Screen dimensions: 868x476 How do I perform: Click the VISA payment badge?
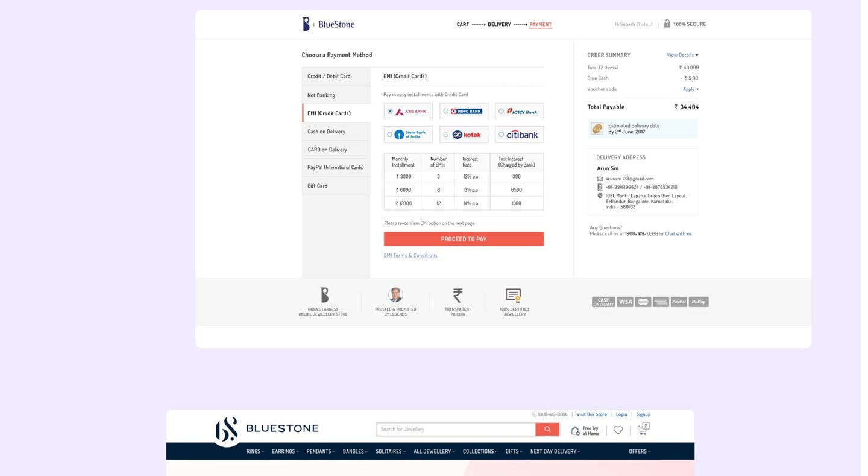[x=625, y=302]
